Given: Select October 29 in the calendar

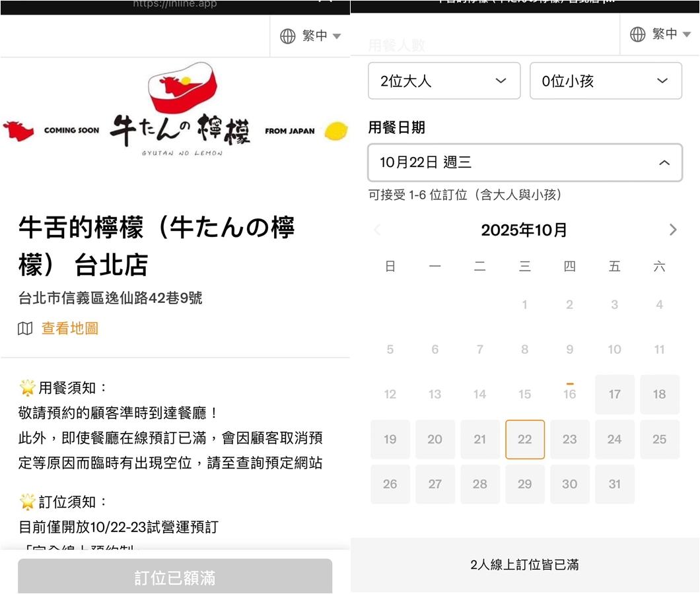Looking at the screenshot, I should 525,484.
